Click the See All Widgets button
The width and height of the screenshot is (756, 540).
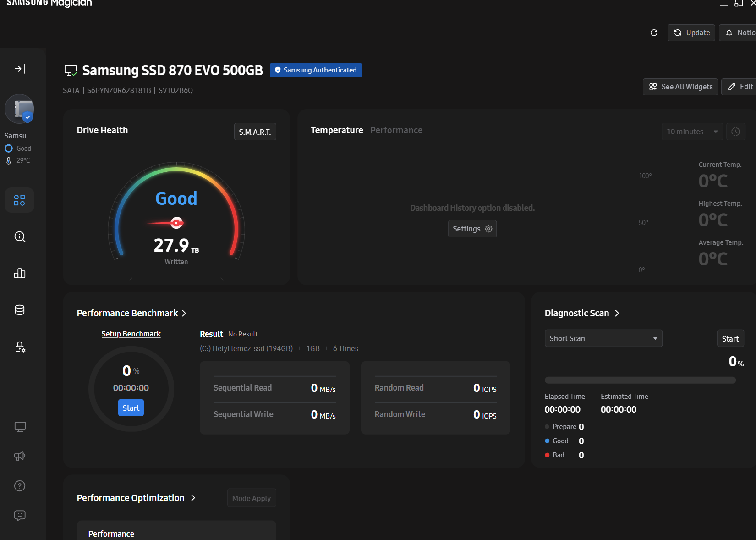pyautogui.click(x=680, y=87)
